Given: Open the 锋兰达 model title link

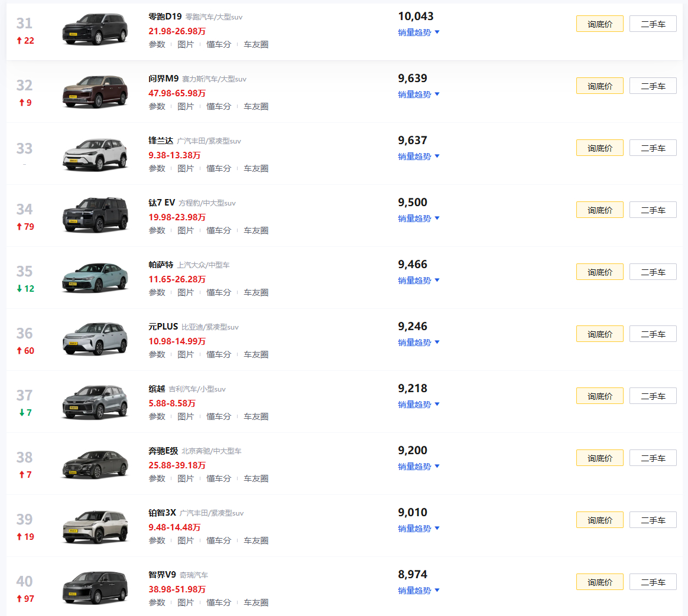Looking at the screenshot, I should tap(161, 141).
